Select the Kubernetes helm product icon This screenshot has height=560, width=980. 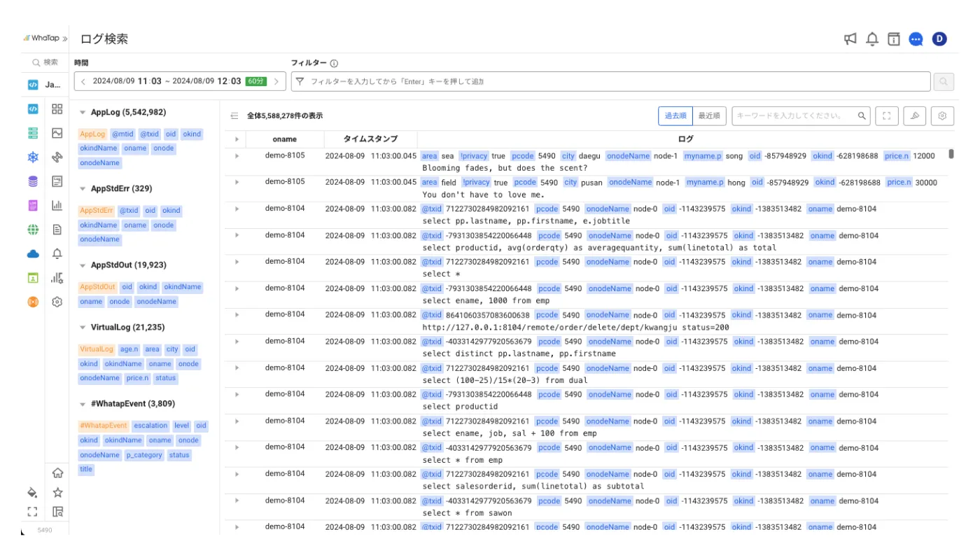click(x=33, y=157)
